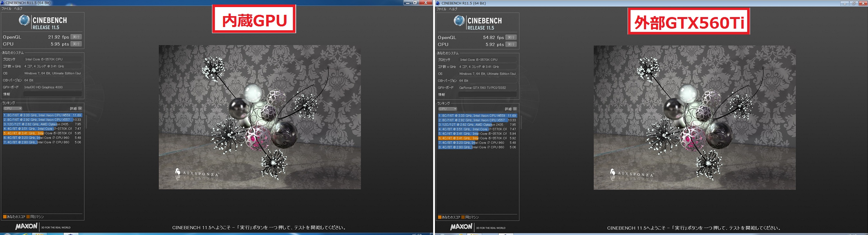Run the OpenGL test beside 54.82 fps
Screen dimensions: 868x235
click(x=511, y=37)
